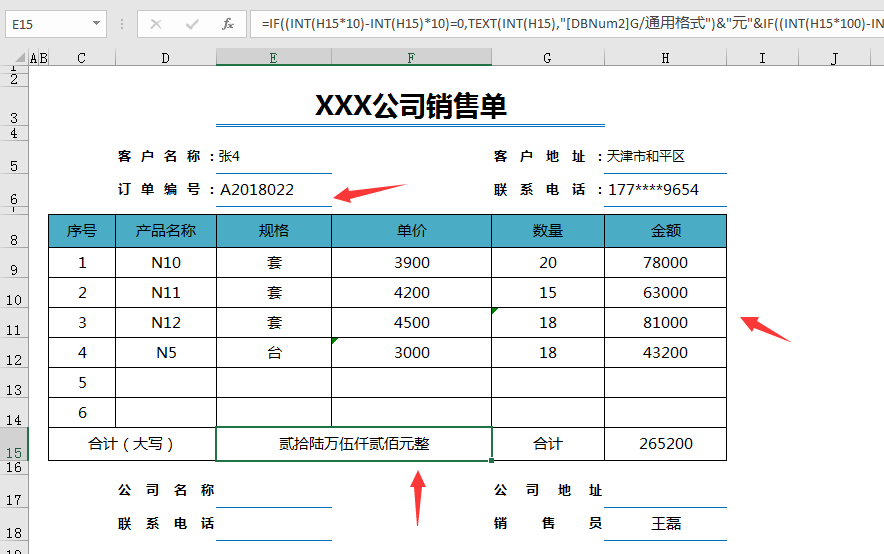Click inside the formula bar text
This screenshot has height=554, width=884.
tap(567, 24)
